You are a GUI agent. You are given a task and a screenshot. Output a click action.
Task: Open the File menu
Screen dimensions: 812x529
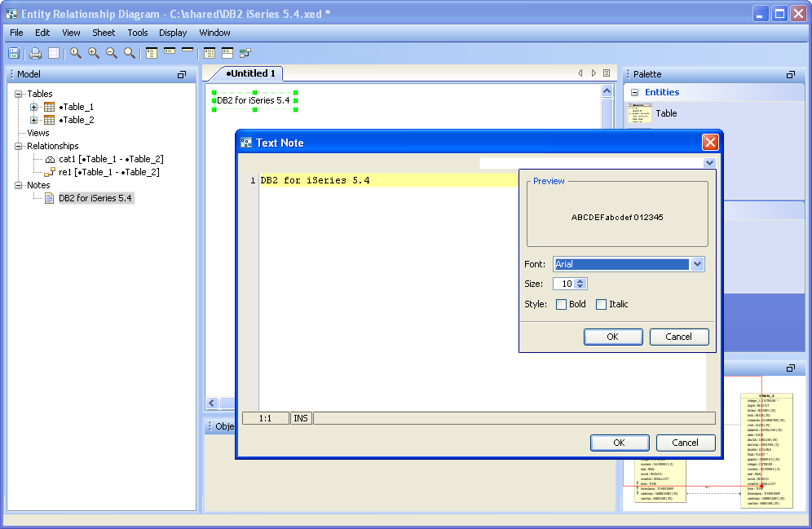[16, 33]
